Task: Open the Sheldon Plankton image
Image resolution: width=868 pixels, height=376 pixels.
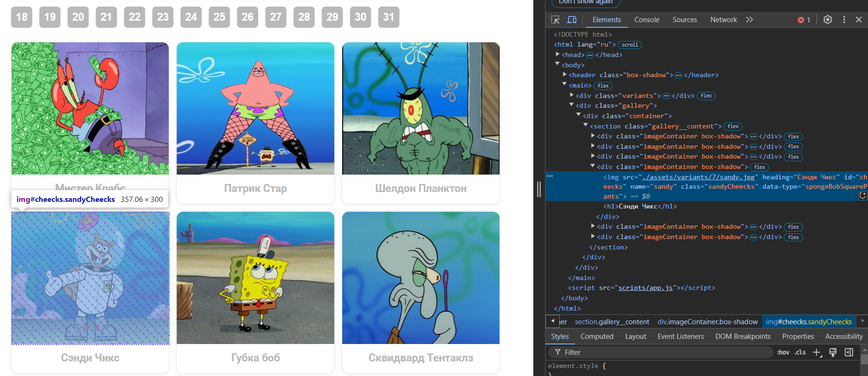Action: pos(421,109)
